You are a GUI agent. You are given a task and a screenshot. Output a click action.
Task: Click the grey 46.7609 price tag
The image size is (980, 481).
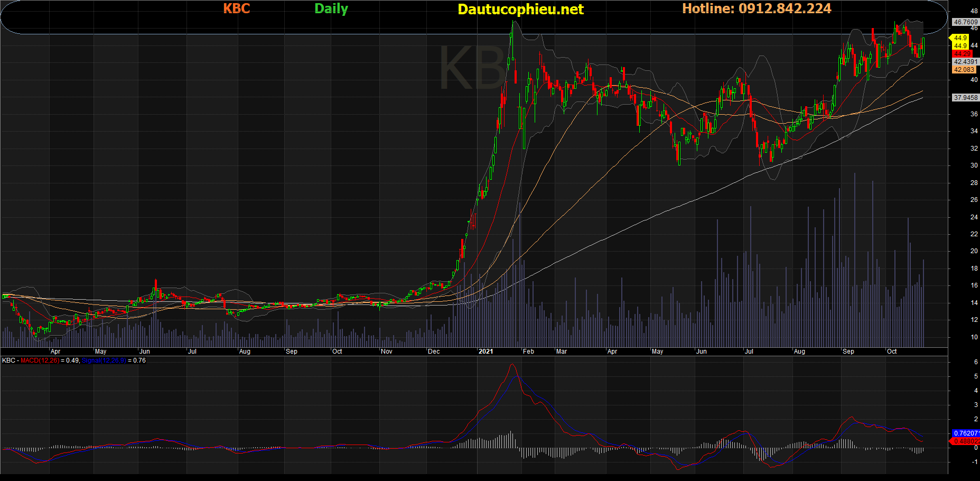coord(965,22)
